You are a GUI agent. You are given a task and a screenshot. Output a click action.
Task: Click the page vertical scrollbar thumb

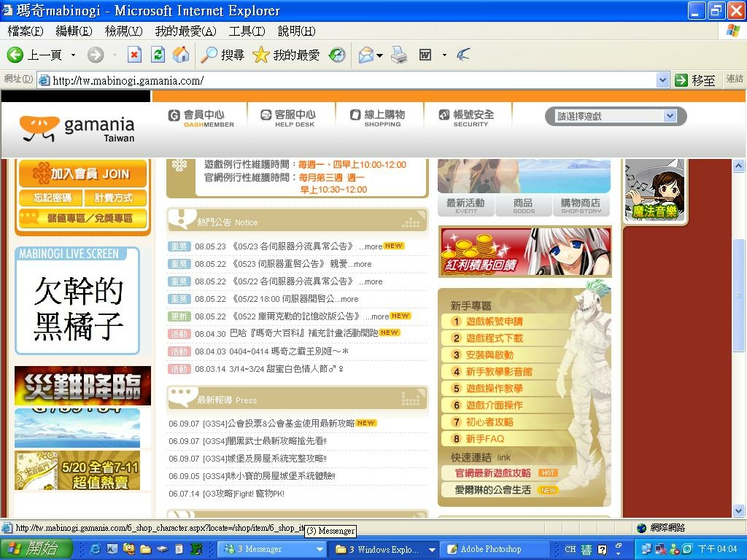pos(738,295)
